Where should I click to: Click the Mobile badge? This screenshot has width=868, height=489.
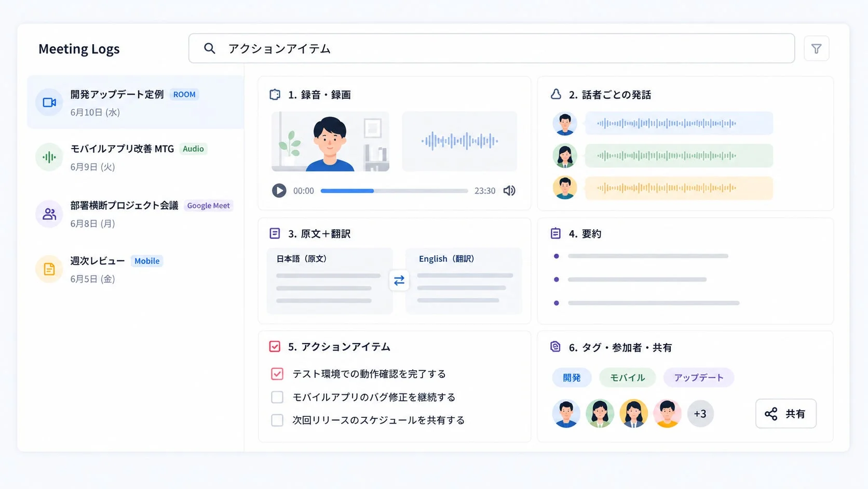(x=147, y=261)
